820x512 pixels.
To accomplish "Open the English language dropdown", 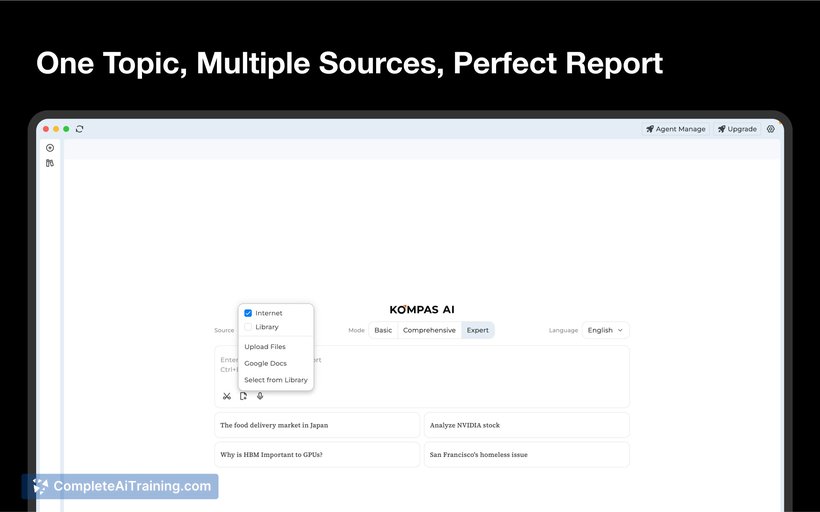I will point(605,330).
